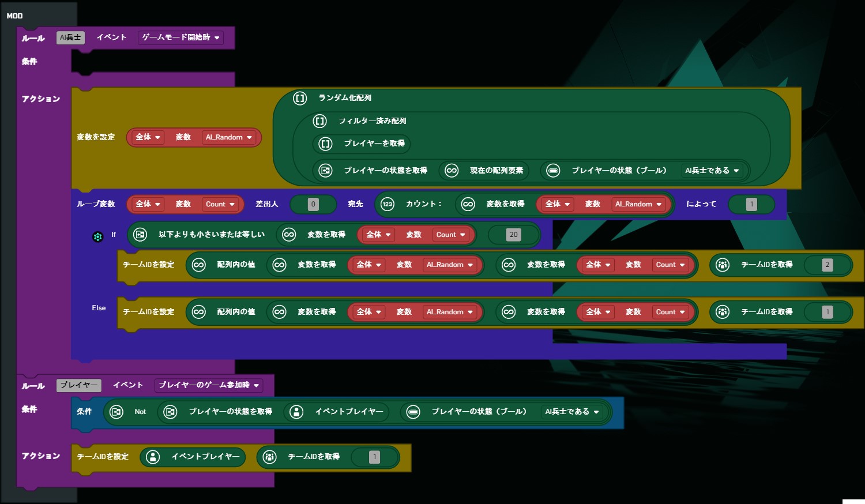865x504 pixels.
Task: Click the array icon on ランダム化配列 block
Action: [x=300, y=98]
